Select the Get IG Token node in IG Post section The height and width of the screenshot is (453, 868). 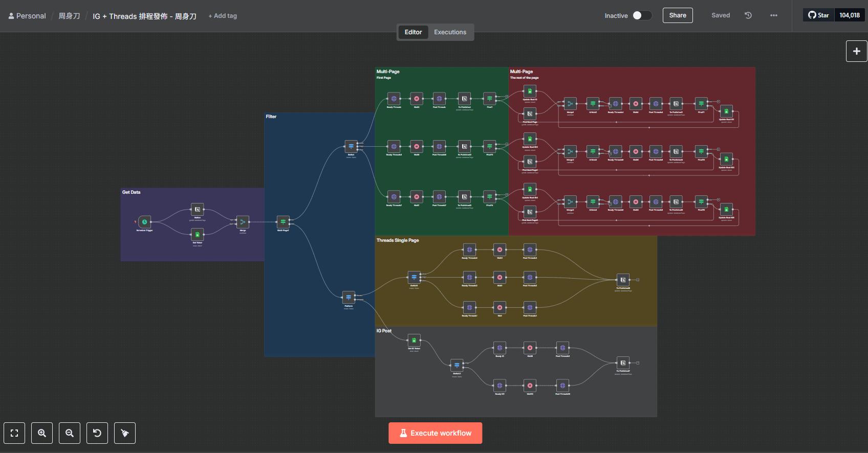(414, 340)
